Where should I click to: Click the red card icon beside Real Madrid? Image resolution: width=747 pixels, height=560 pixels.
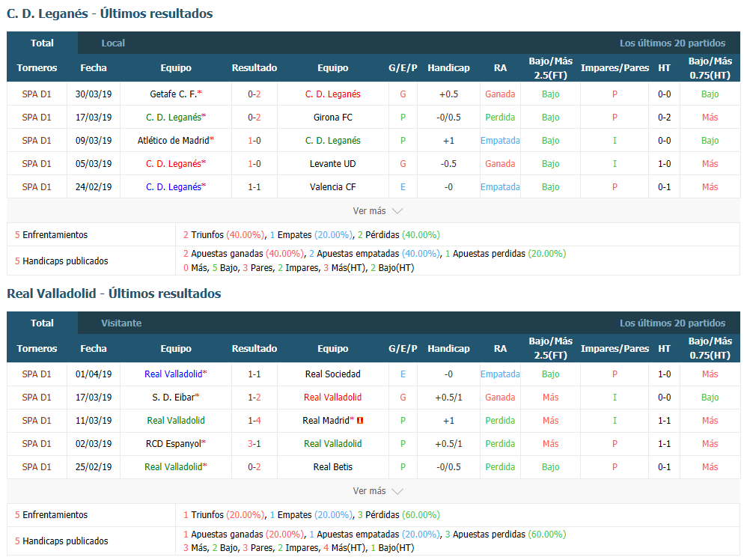tap(360, 420)
